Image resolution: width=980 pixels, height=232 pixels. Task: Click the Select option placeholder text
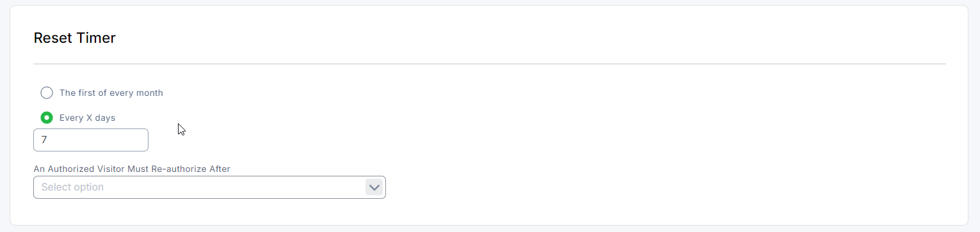pos(72,187)
